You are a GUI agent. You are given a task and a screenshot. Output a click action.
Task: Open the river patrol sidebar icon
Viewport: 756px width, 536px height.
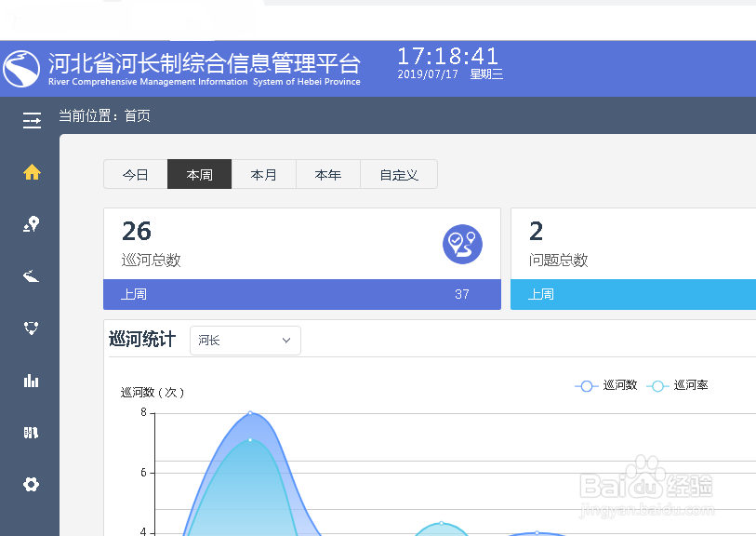point(32,276)
